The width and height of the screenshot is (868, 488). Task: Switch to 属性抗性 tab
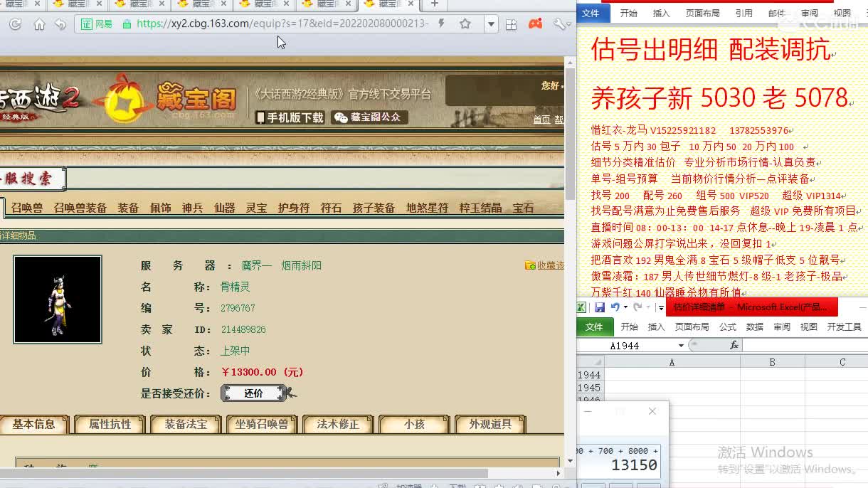(110, 424)
